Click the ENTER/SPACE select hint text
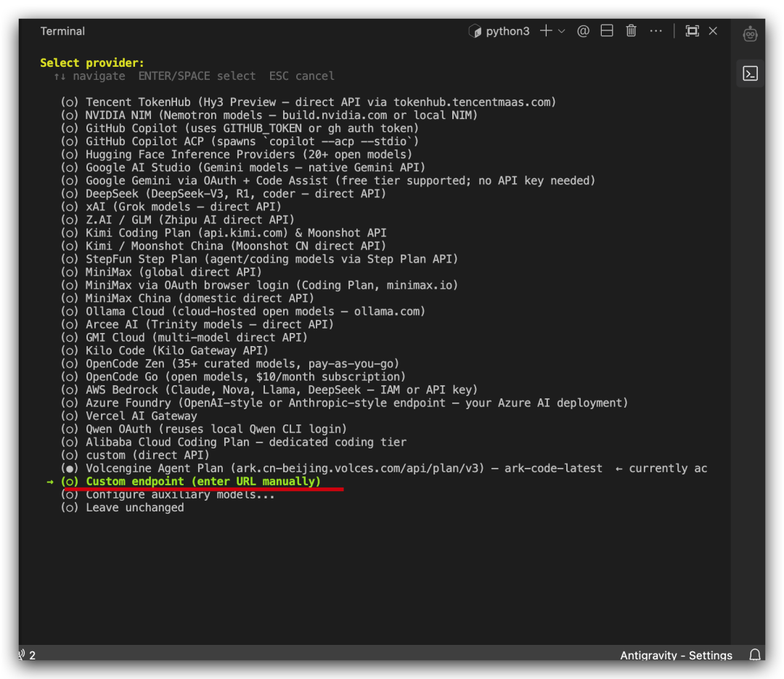 (x=197, y=76)
